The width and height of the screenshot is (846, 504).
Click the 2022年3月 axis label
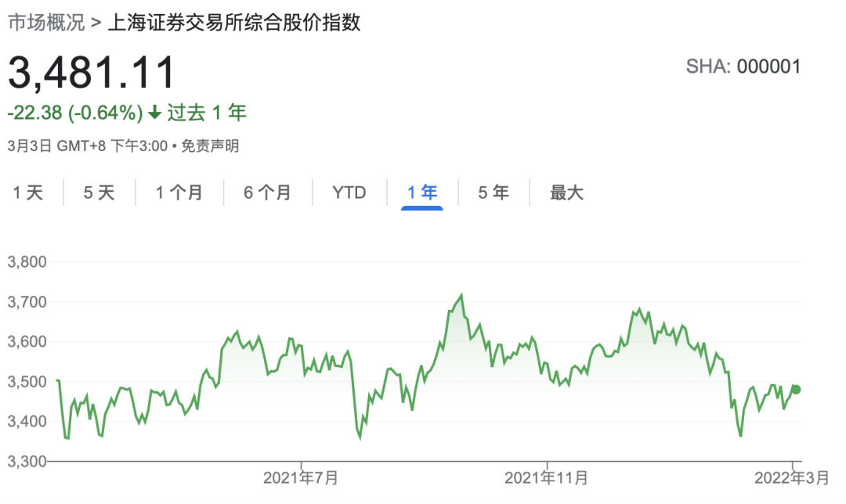tap(793, 477)
